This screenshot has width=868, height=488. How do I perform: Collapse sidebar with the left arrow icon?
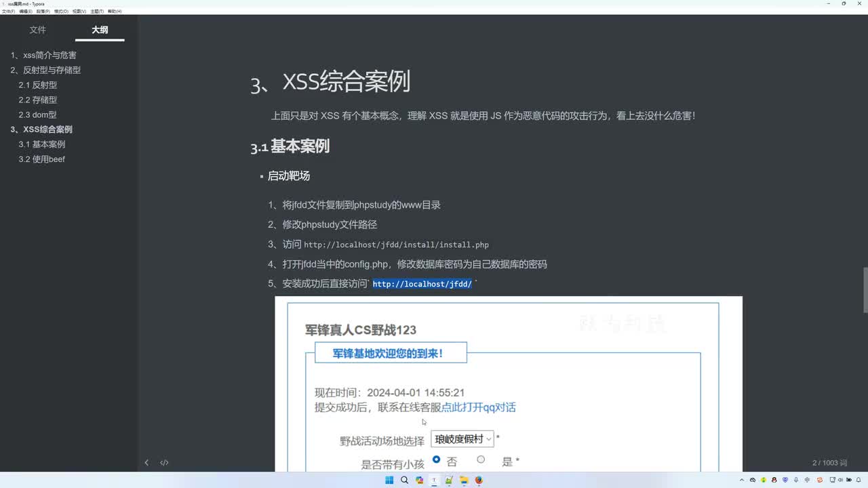[146, 463]
